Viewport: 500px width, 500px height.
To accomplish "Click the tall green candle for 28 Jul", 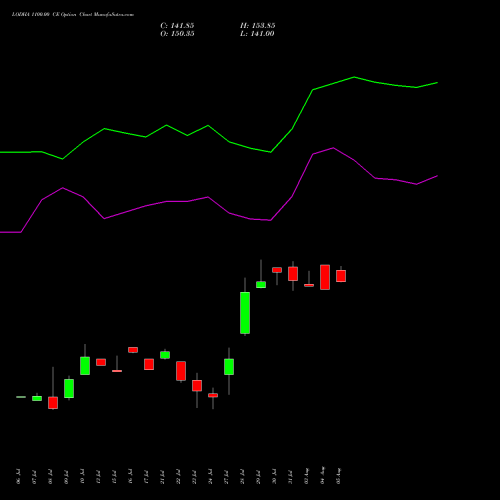I will click(245, 313).
